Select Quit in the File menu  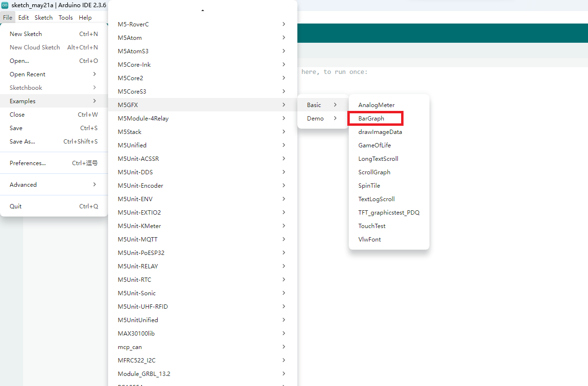tap(54, 206)
